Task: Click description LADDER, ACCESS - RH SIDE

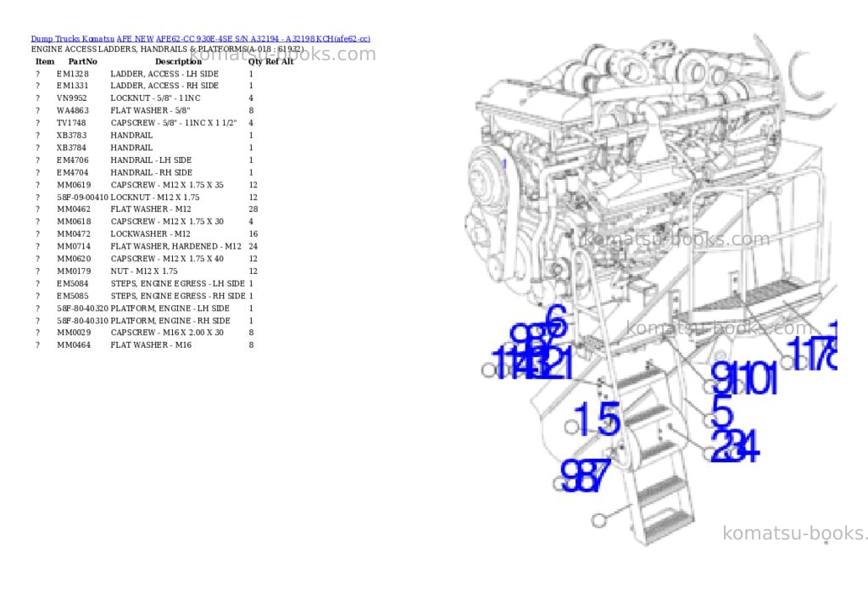Action: pyautogui.click(x=164, y=86)
